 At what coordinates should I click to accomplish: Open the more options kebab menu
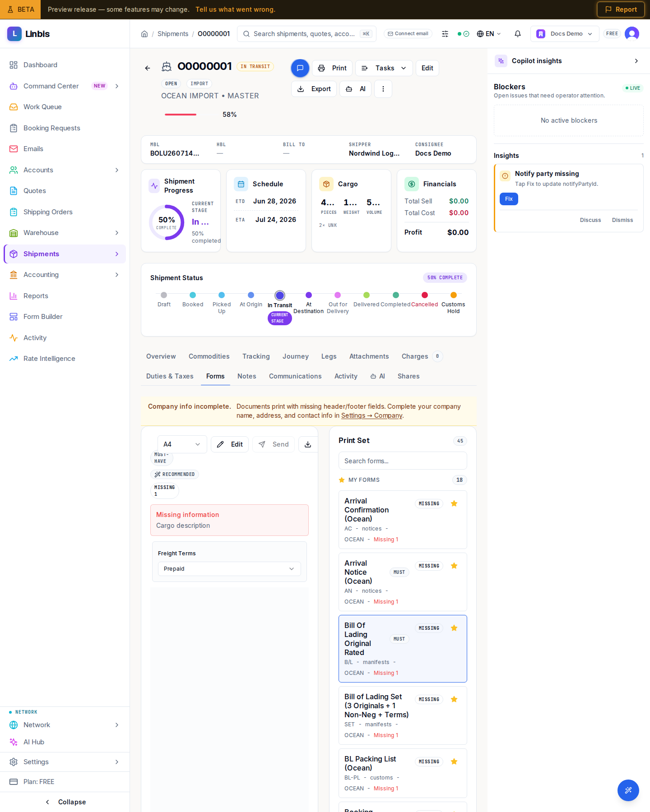point(383,89)
